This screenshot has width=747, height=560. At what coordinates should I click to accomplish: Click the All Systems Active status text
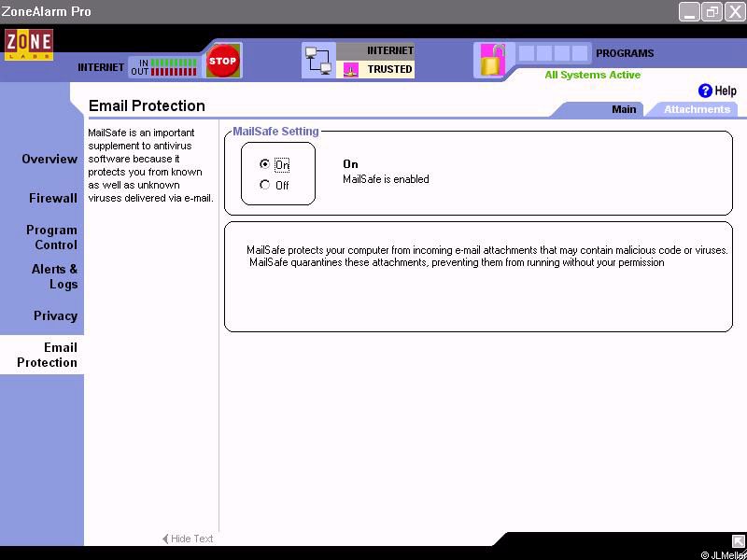tap(593, 75)
